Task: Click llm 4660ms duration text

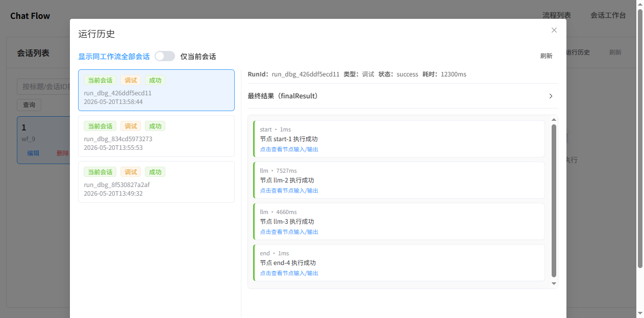Action: pyautogui.click(x=278, y=212)
